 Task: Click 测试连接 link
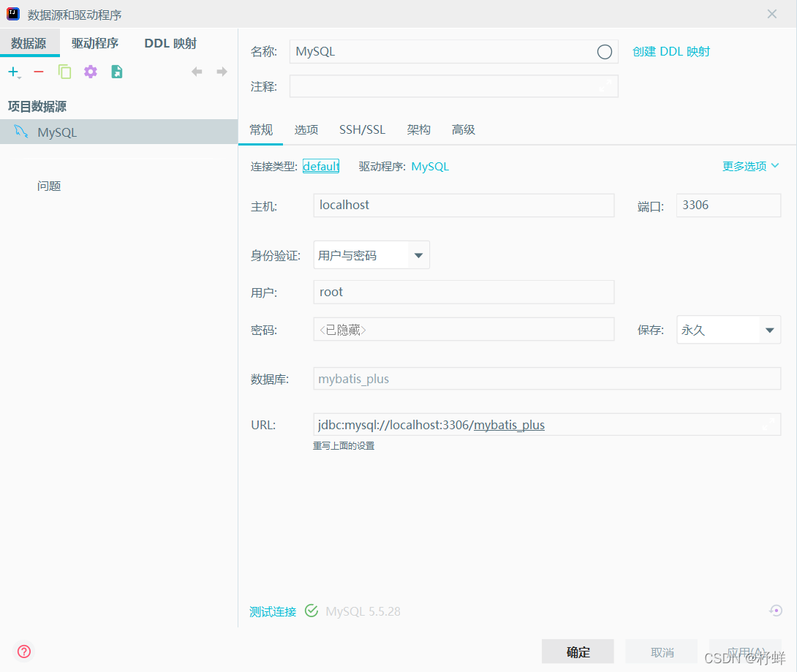273,611
